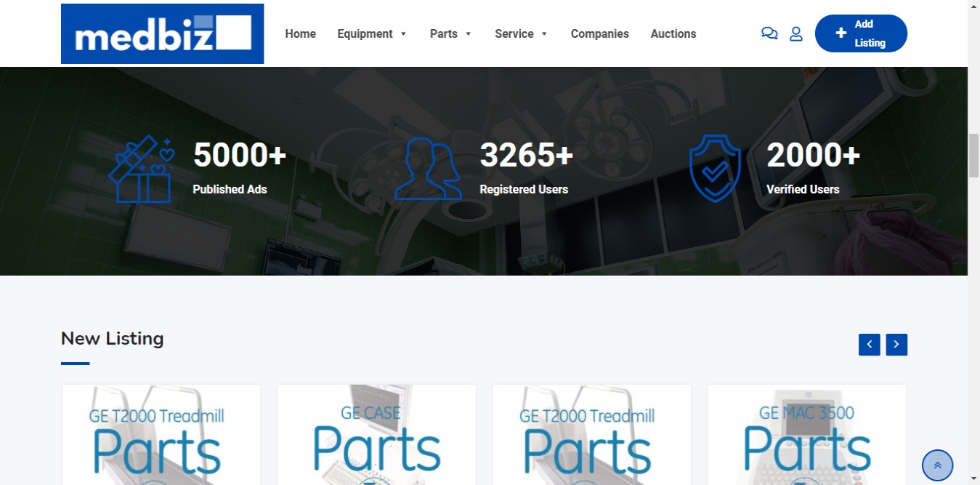This screenshot has width=980, height=485.
Task: Open the GE CASE Parts listing
Action: (376, 436)
